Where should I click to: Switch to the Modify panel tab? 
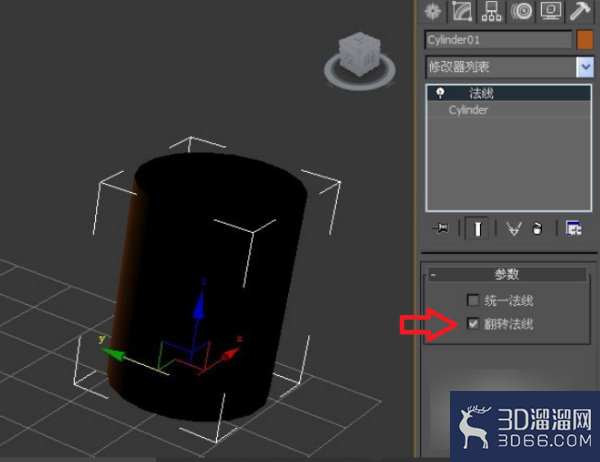[462, 11]
